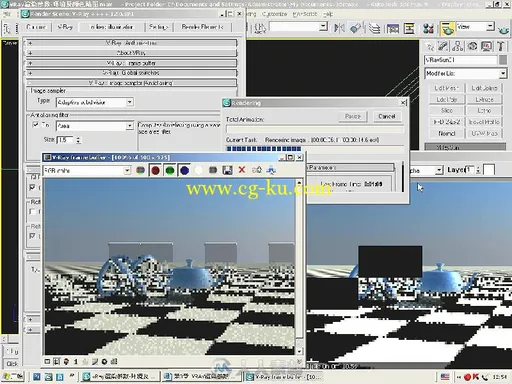
Task: Toggle blue channel in V-Ray frame buffer
Action: coord(184,170)
